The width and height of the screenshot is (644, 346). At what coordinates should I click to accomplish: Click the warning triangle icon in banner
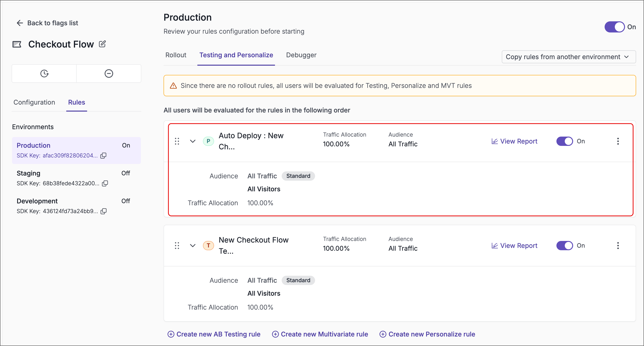[x=173, y=86]
